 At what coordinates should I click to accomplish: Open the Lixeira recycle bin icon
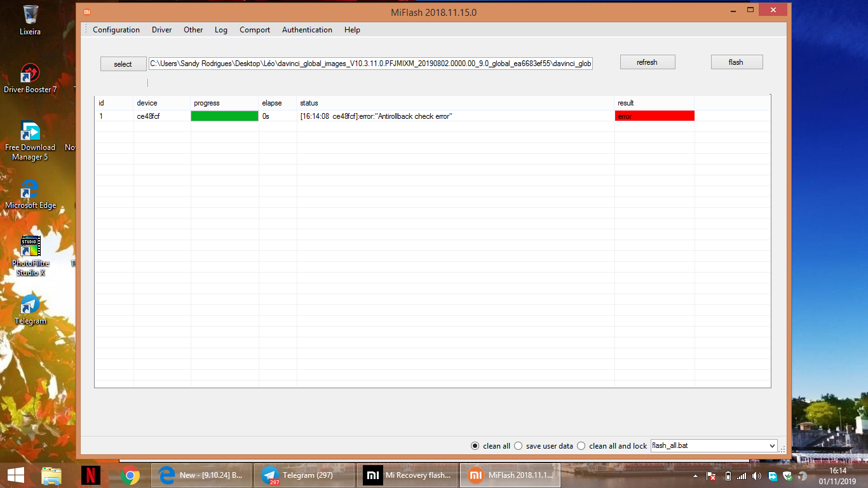30,15
